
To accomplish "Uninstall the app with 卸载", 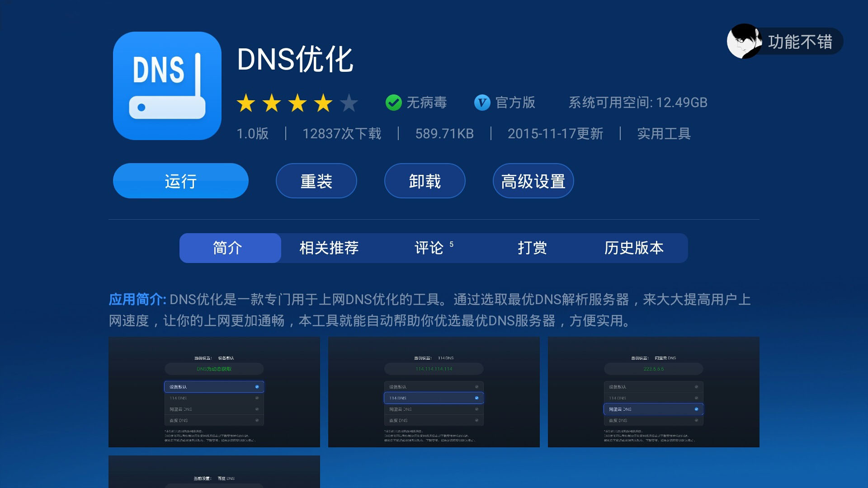I will pos(425,181).
